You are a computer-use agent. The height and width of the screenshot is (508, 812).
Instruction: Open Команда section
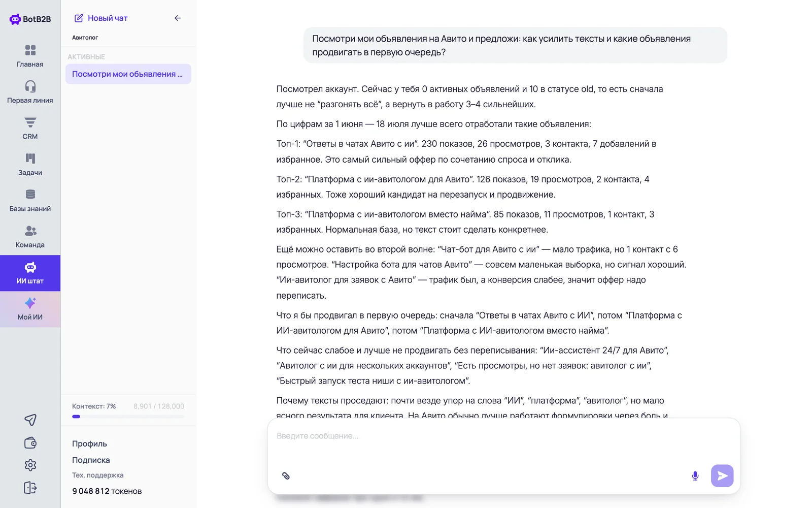[30, 237]
